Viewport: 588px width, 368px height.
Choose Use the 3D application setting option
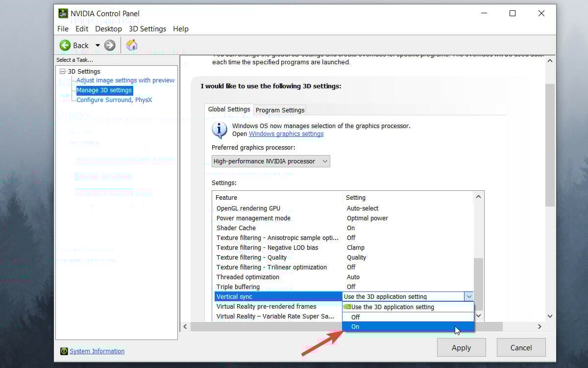click(x=408, y=307)
